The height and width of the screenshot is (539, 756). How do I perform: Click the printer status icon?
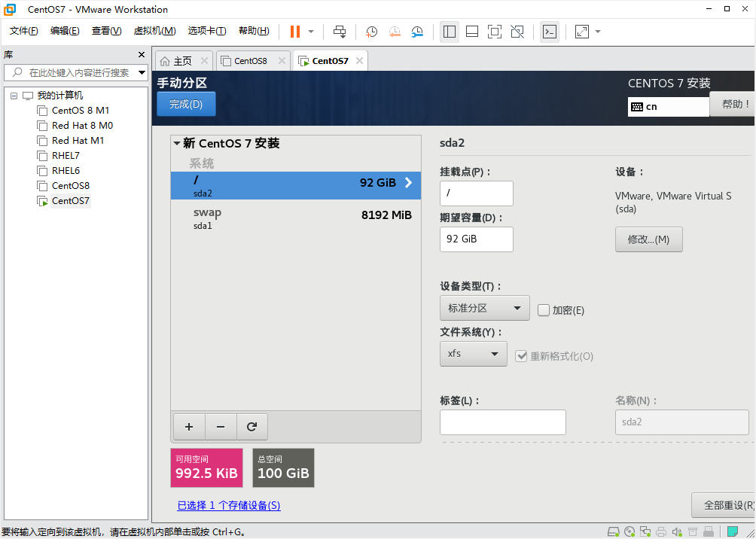pyautogui.click(x=661, y=531)
